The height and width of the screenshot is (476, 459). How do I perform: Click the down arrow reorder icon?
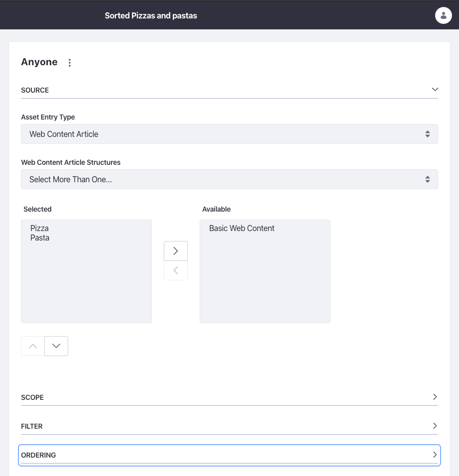coord(56,346)
